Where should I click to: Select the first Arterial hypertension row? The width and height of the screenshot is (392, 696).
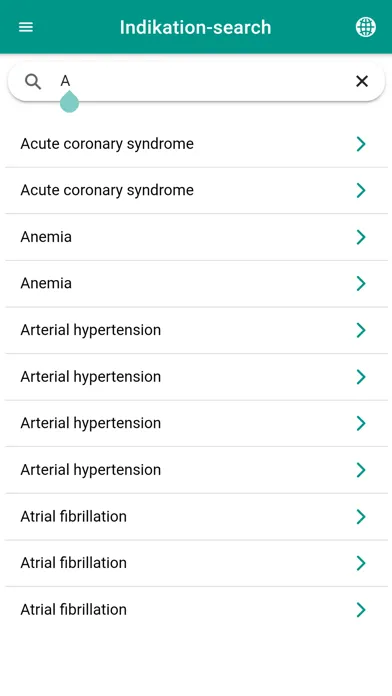[x=196, y=330]
